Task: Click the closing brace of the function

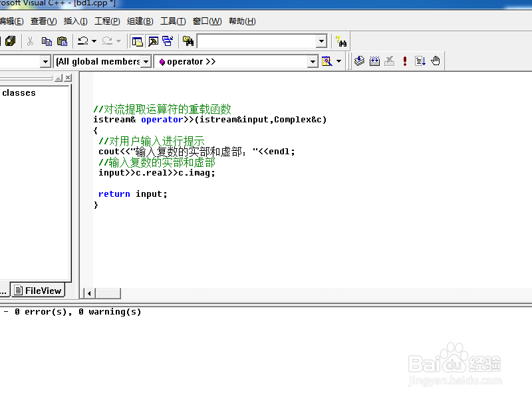Action: coord(96,205)
